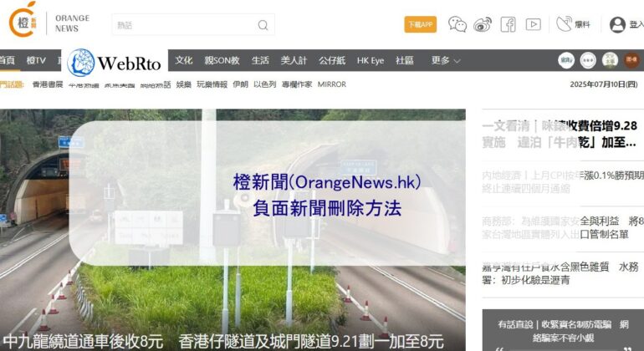
Task: Select the MIRROR hot topic
Action: click(x=332, y=84)
